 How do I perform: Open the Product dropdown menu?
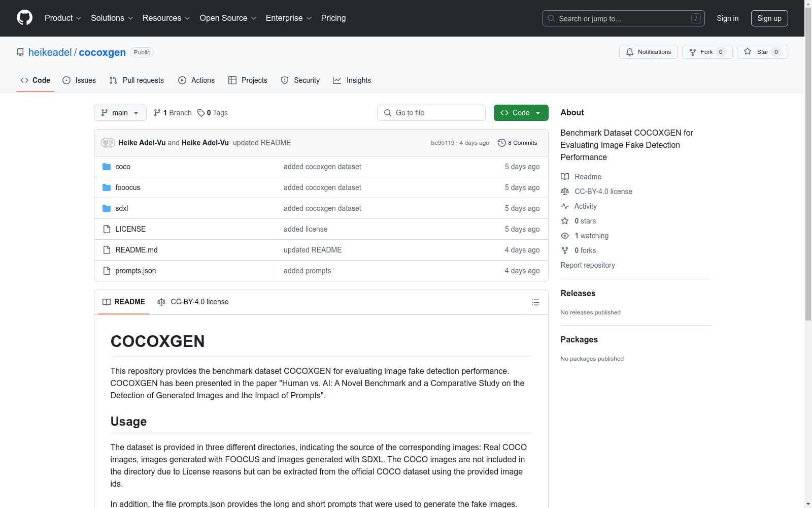[x=63, y=18]
